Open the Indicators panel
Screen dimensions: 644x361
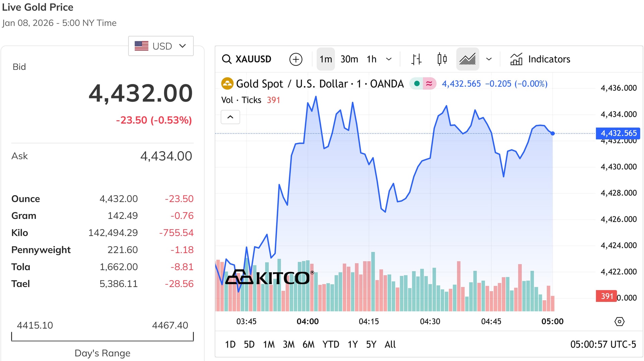540,59
